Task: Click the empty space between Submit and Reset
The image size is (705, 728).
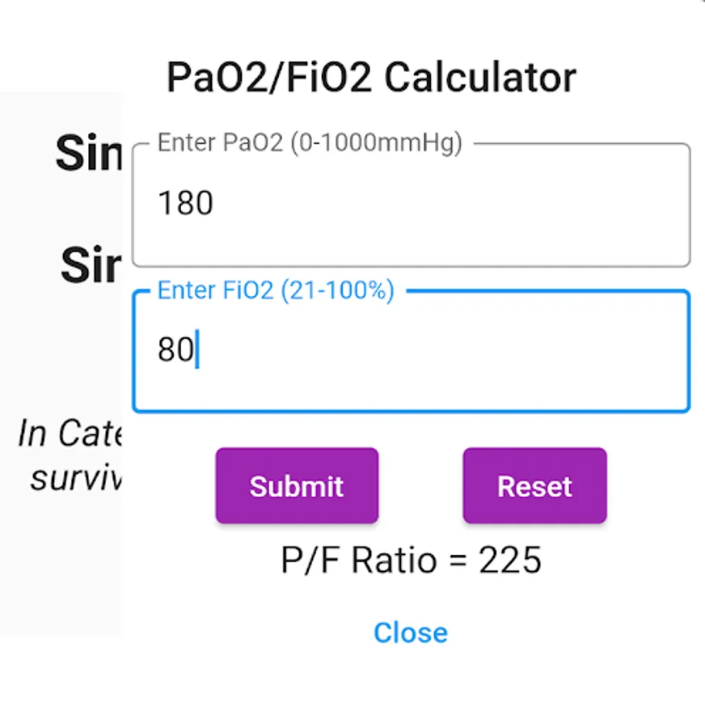Action: [420, 486]
